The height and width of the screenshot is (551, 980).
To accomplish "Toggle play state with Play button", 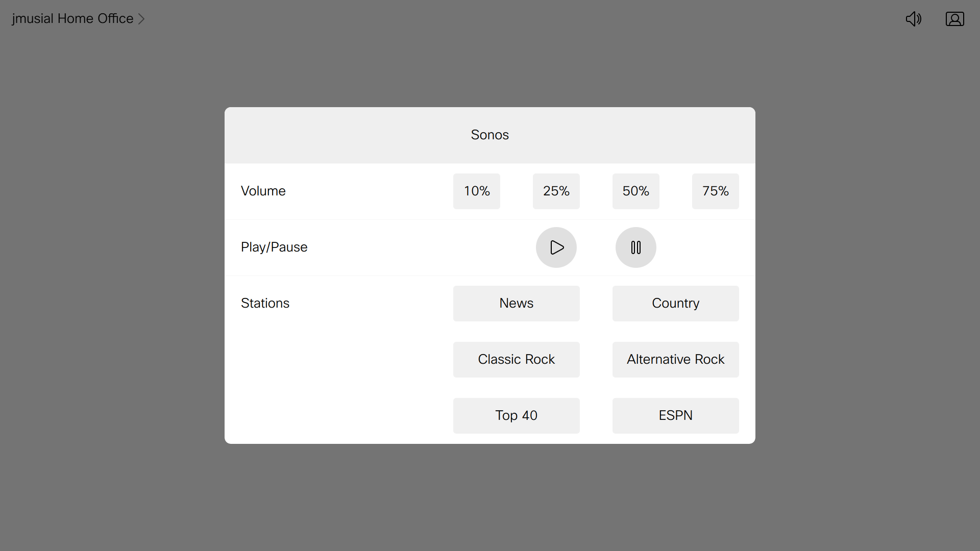I will pos(557,247).
